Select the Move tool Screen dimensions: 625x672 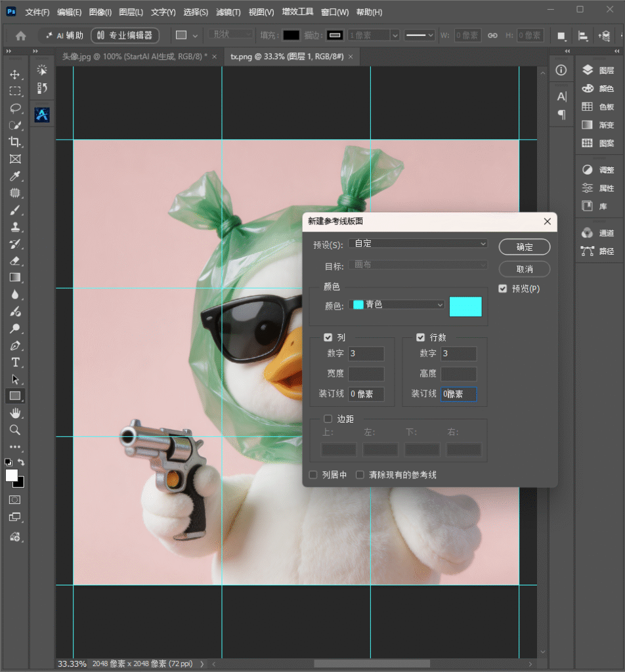(x=15, y=75)
